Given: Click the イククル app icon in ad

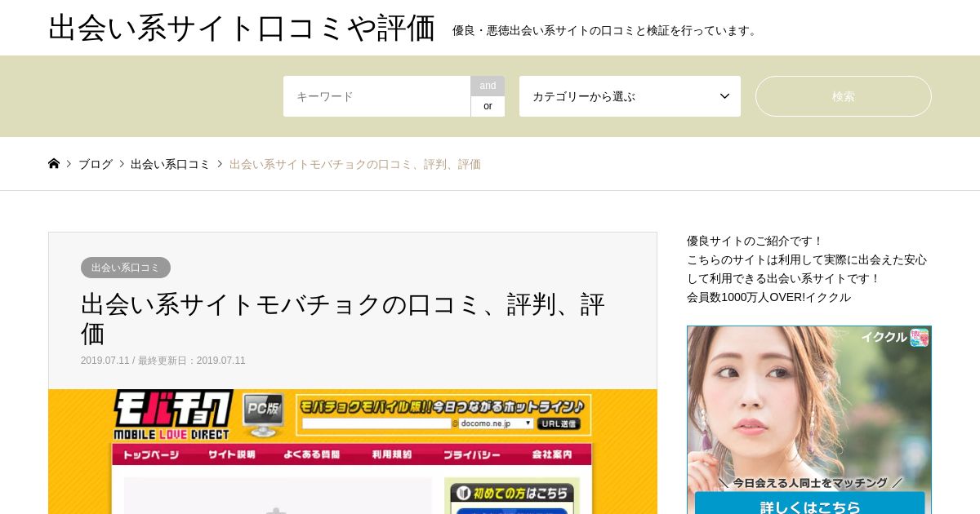Looking at the screenshot, I should 920,337.
